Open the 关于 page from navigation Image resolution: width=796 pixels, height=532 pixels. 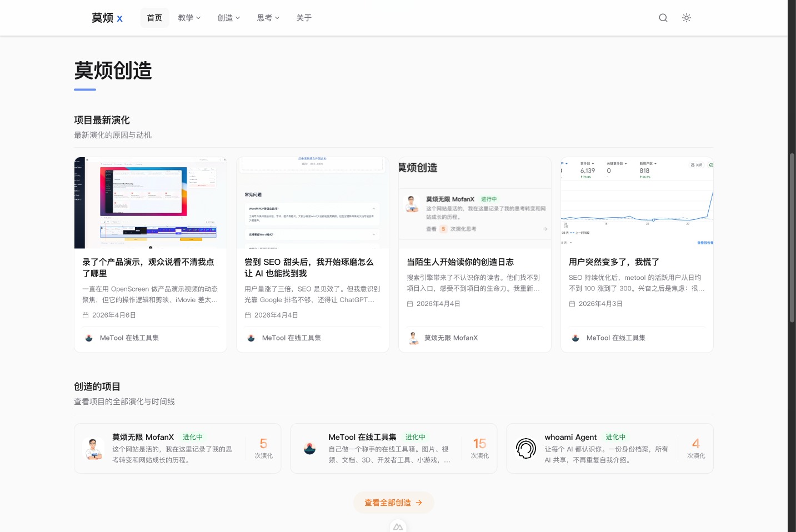[303, 18]
